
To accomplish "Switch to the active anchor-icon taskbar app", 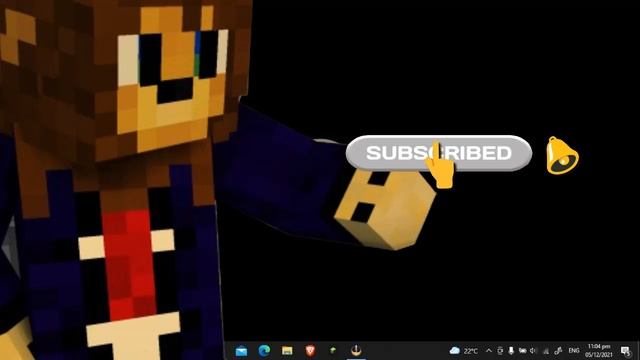I will coord(356,350).
